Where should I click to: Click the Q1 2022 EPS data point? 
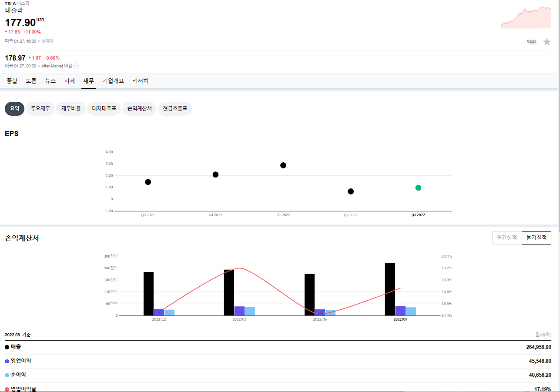click(x=283, y=165)
